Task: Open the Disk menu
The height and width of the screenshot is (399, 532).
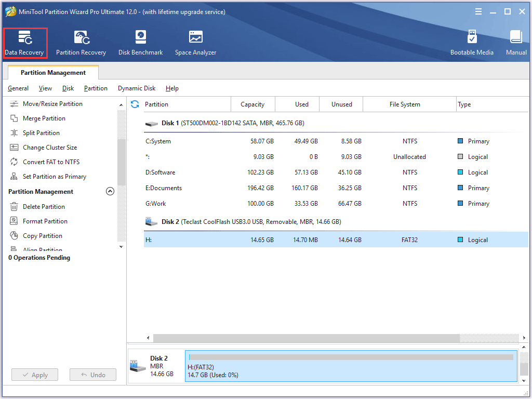Action: click(x=68, y=88)
